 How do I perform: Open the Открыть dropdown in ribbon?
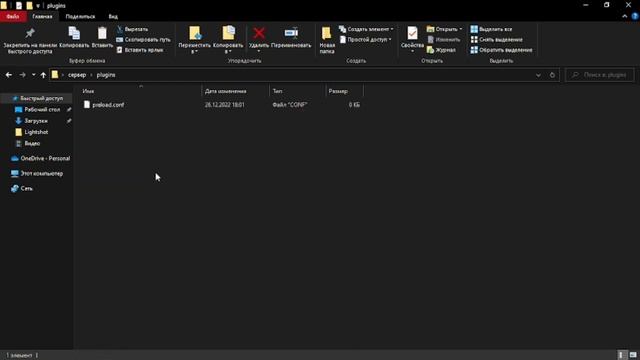coord(444,29)
